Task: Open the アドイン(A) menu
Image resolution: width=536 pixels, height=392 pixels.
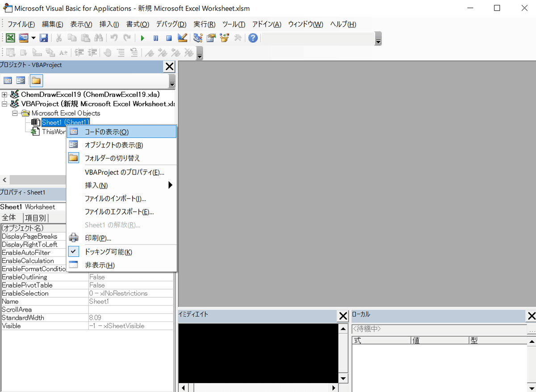Action: (267, 24)
